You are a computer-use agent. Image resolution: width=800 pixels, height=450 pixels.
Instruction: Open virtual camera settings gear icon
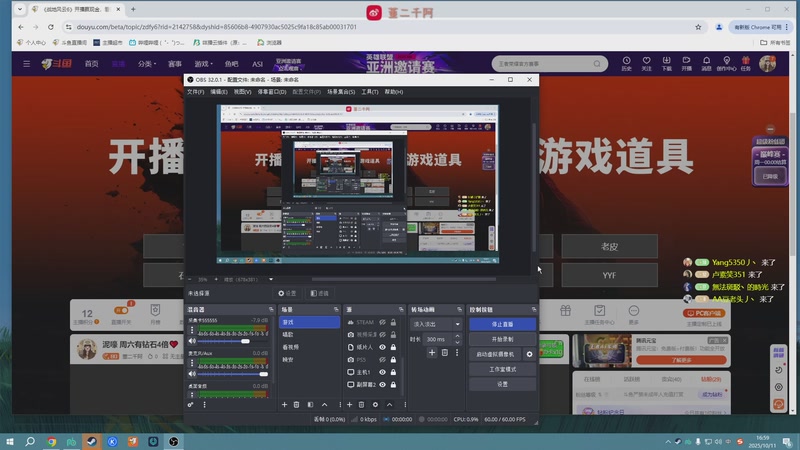point(530,354)
